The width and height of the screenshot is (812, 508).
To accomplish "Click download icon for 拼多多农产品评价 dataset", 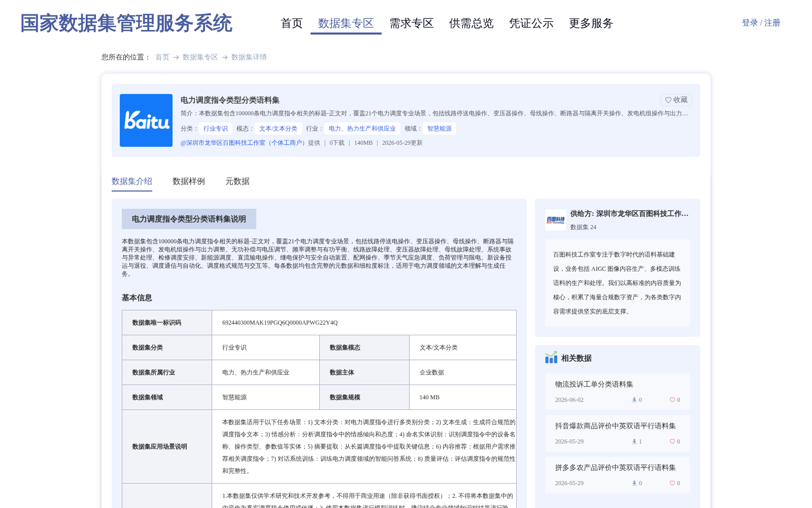I will (634, 483).
